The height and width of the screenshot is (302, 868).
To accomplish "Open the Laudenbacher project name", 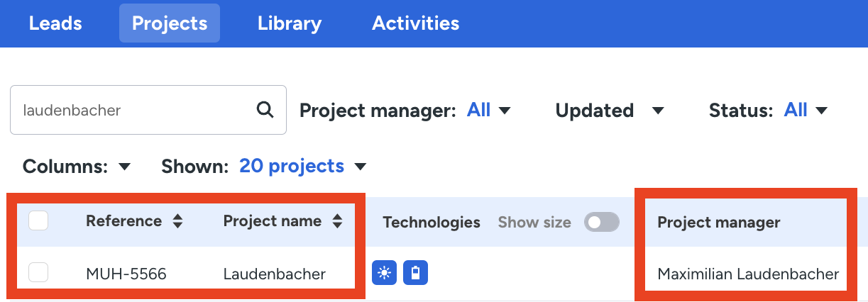I will pos(274,274).
